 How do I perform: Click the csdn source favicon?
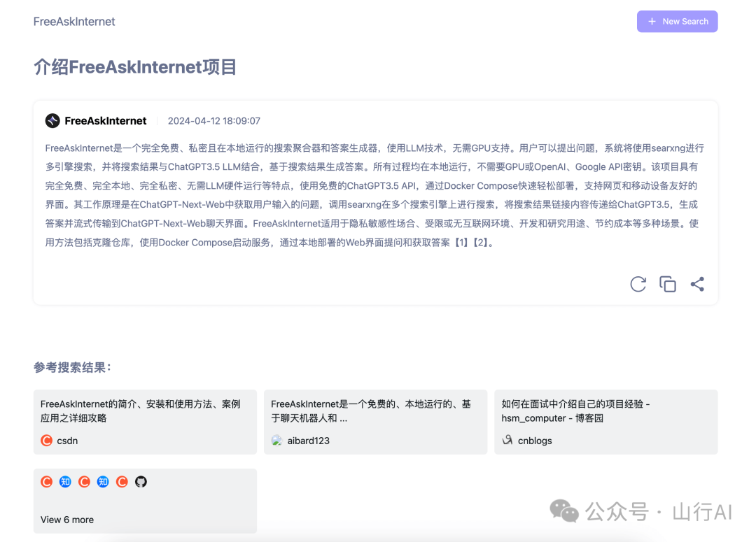point(46,441)
